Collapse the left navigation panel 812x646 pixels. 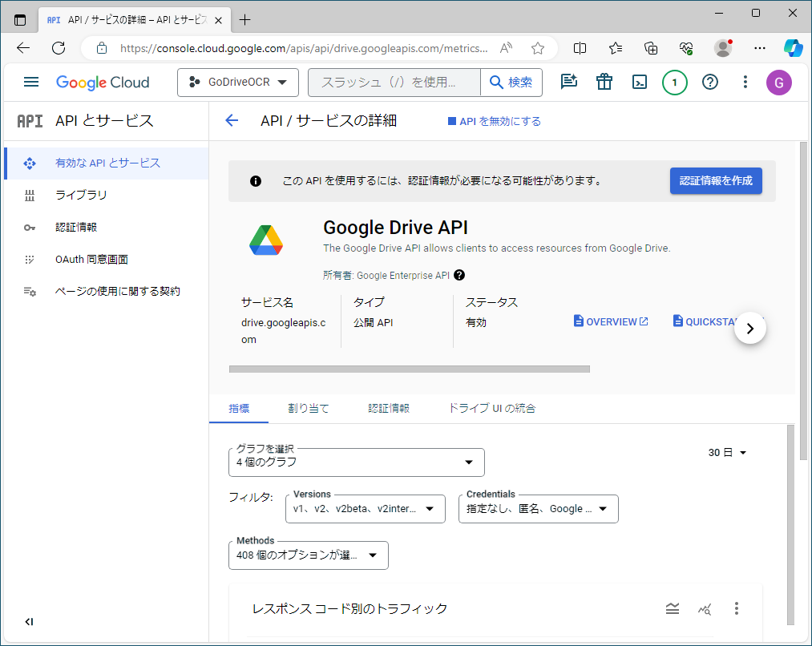pyautogui.click(x=29, y=622)
